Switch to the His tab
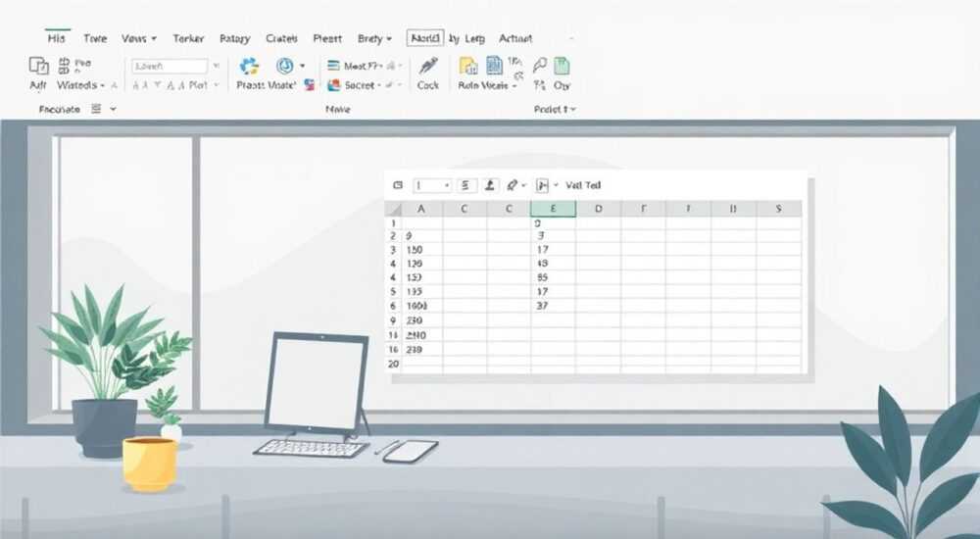This screenshot has height=539, width=980. (56, 39)
